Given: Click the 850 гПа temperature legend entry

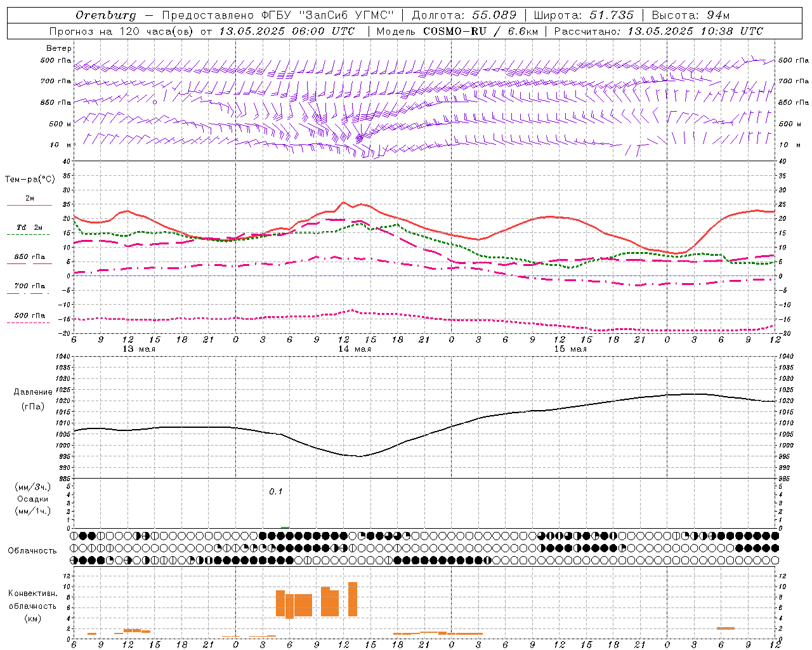Looking at the screenshot, I should pos(29,257).
